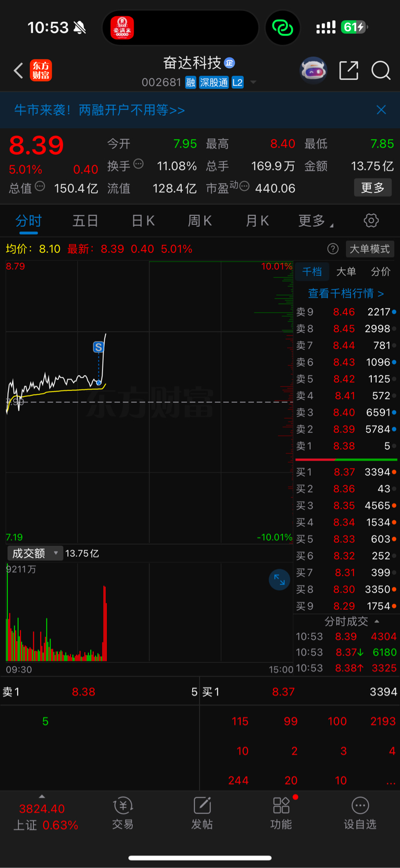400x868 pixels.
Task: Tap the 均价 8.10 label
Action: point(33,249)
